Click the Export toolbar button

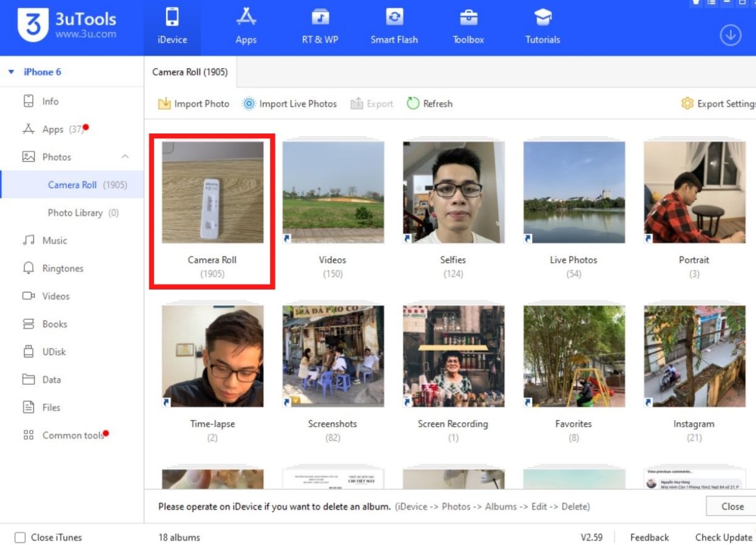click(372, 104)
